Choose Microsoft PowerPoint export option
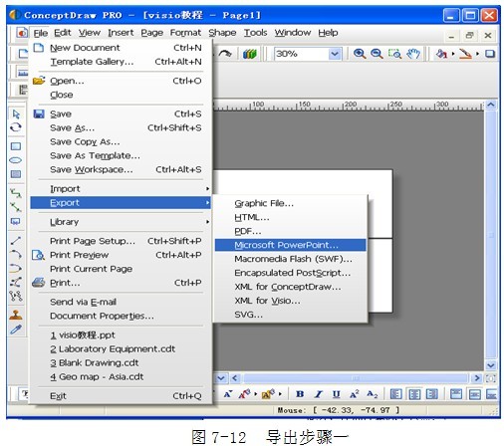504x446 pixels. (x=291, y=245)
